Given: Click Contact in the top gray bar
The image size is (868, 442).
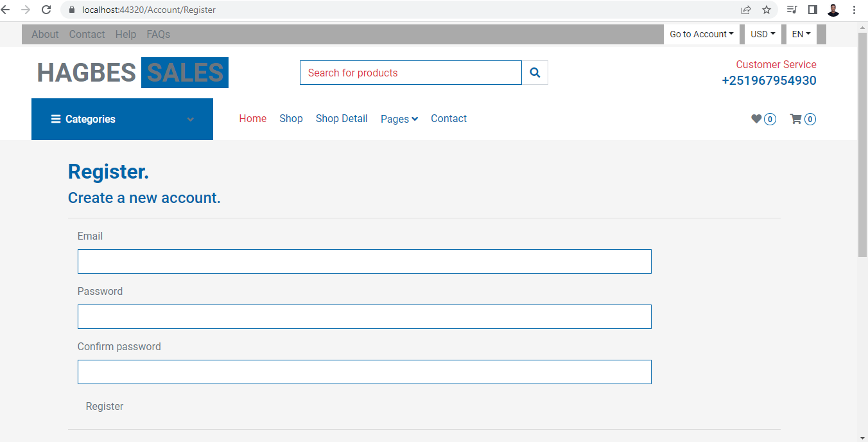Looking at the screenshot, I should pyautogui.click(x=87, y=35).
